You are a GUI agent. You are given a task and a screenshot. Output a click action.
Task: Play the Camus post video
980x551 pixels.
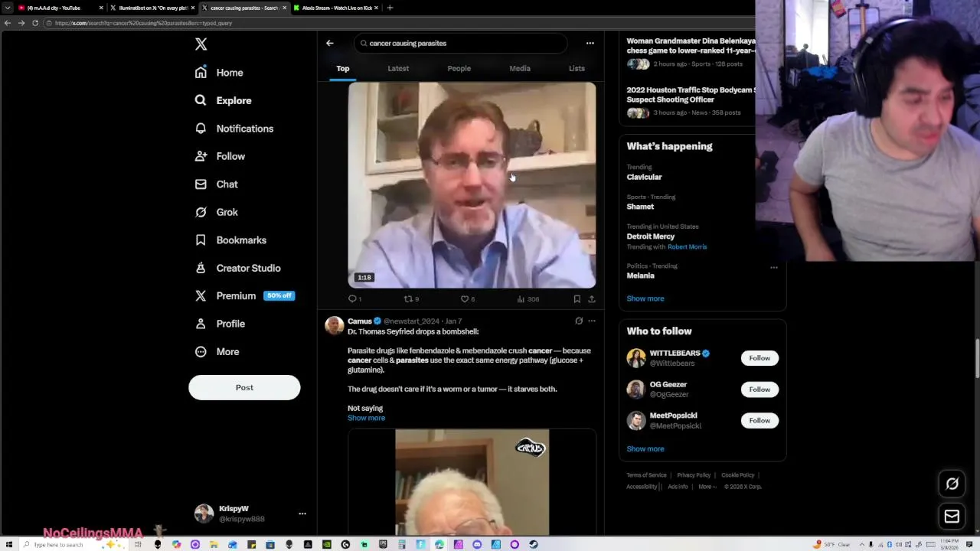click(472, 482)
